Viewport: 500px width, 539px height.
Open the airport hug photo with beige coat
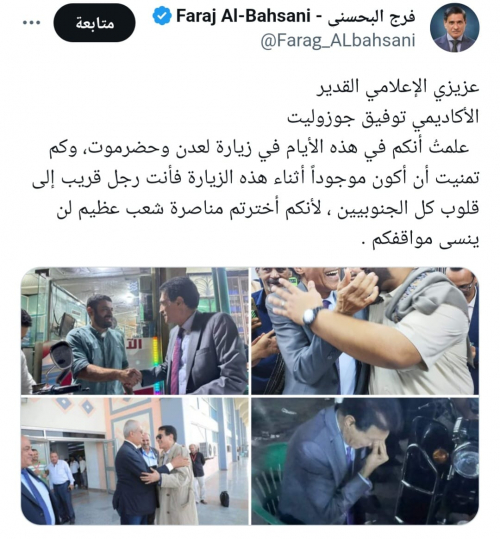[135, 461]
